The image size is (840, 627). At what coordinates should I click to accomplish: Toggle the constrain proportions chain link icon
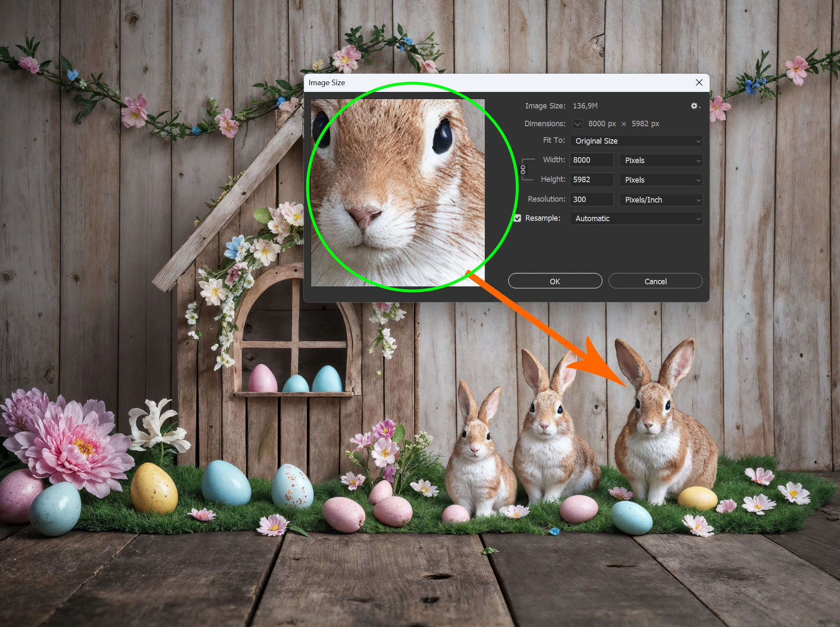(x=523, y=170)
